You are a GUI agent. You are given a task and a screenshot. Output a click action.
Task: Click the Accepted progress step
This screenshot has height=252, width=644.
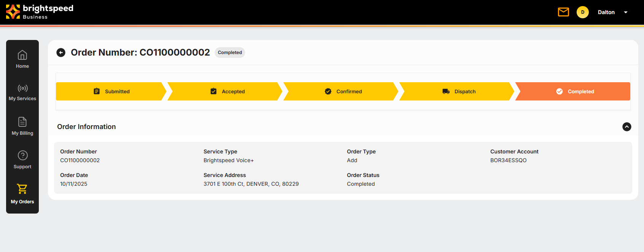point(227,91)
